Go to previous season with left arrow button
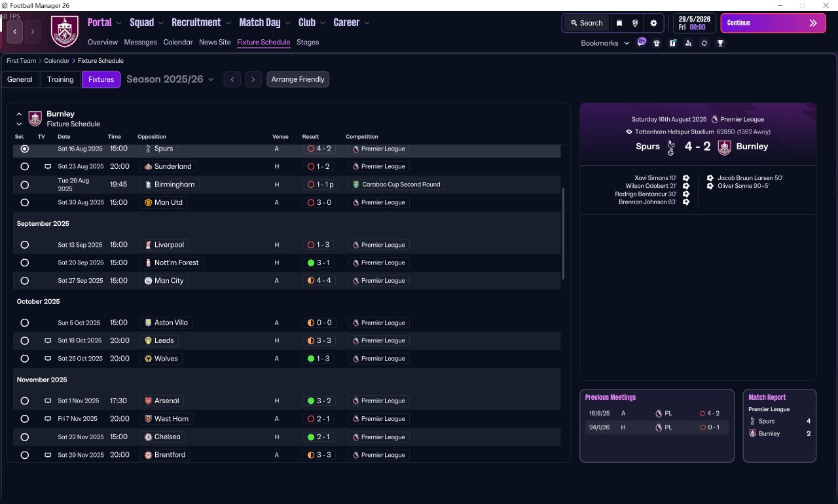 coord(232,79)
